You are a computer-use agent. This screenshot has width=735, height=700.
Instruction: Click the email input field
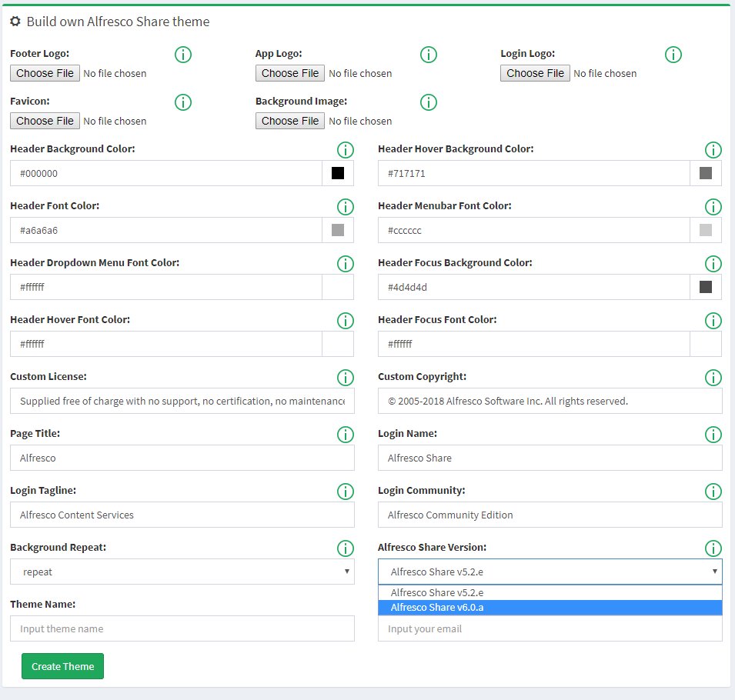click(x=550, y=628)
